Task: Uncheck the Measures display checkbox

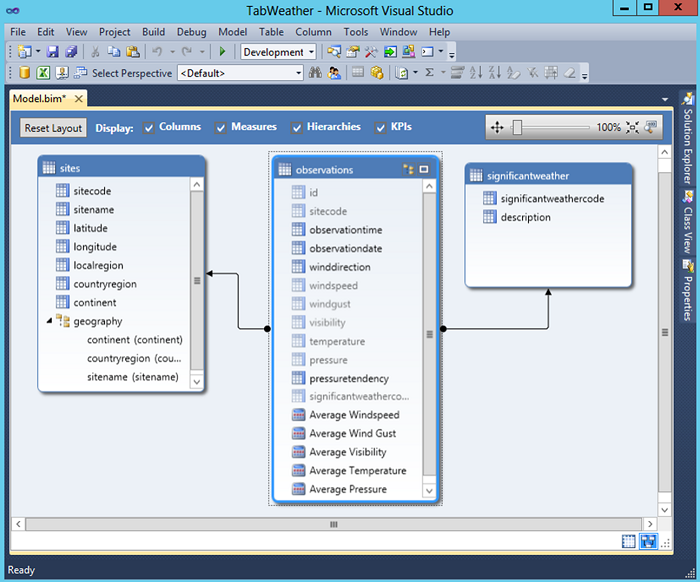Action: tap(221, 128)
